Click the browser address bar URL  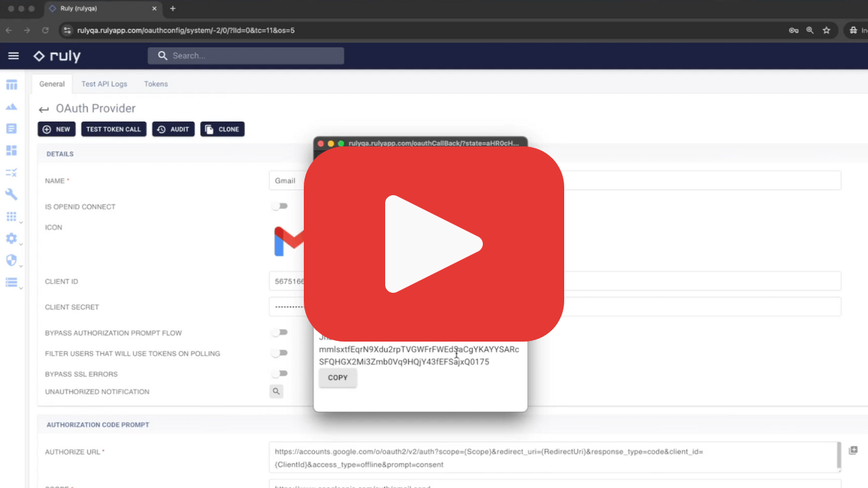(186, 30)
